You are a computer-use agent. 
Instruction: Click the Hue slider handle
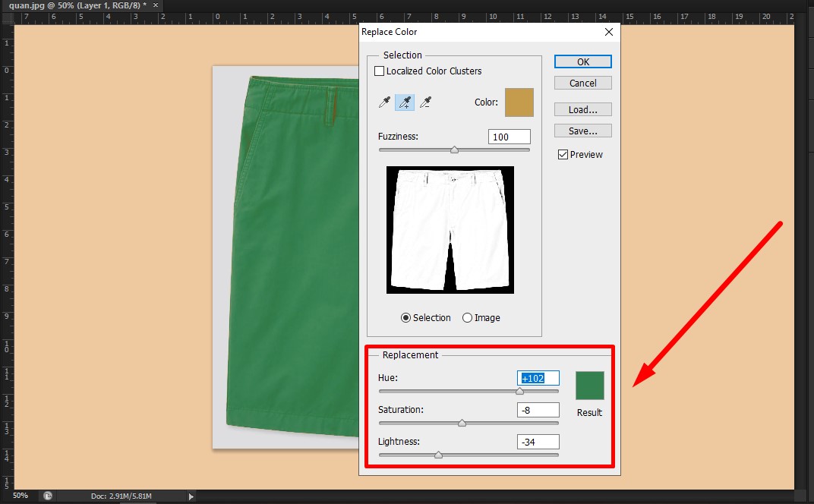pos(519,391)
